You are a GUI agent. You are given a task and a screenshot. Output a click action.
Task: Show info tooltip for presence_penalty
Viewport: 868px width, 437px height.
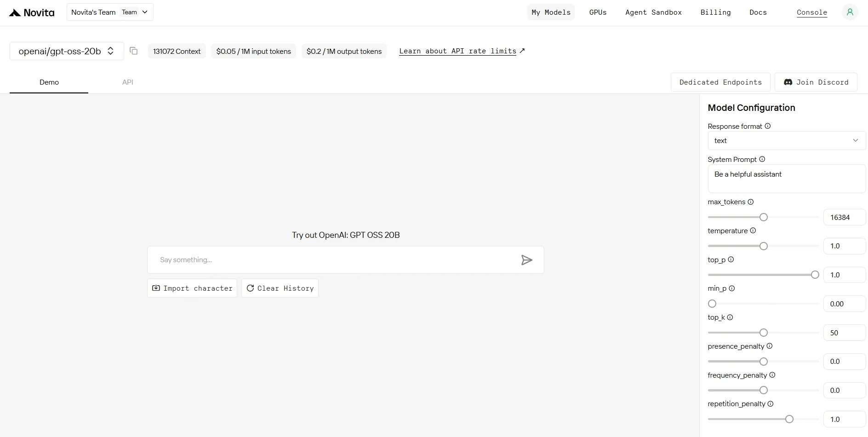point(770,346)
